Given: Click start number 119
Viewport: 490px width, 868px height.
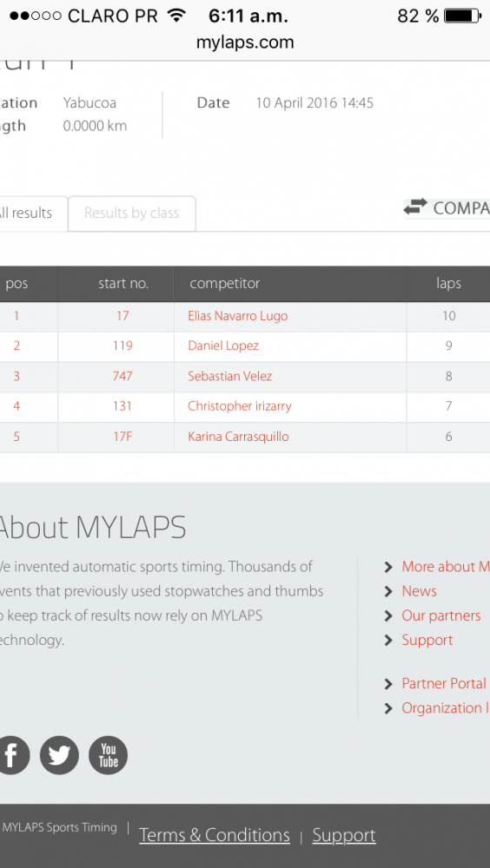Looking at the screenshot, I should pos(122,346).
